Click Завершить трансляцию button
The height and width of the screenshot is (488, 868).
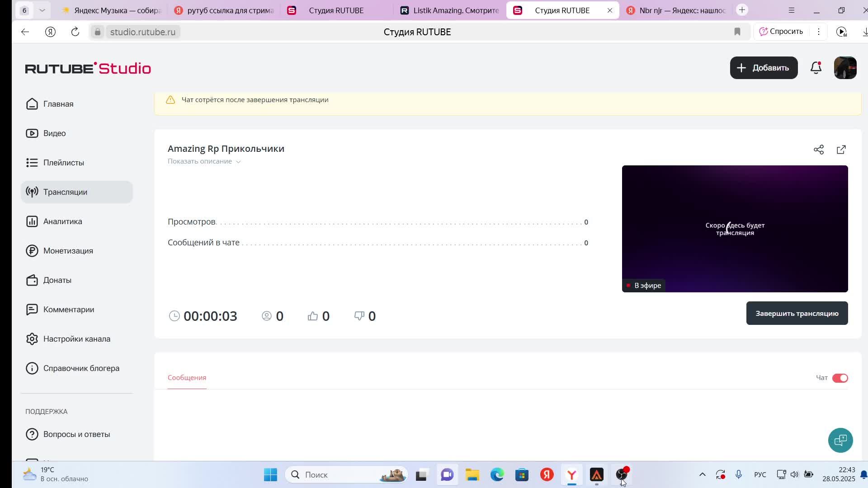click(797, 313)
